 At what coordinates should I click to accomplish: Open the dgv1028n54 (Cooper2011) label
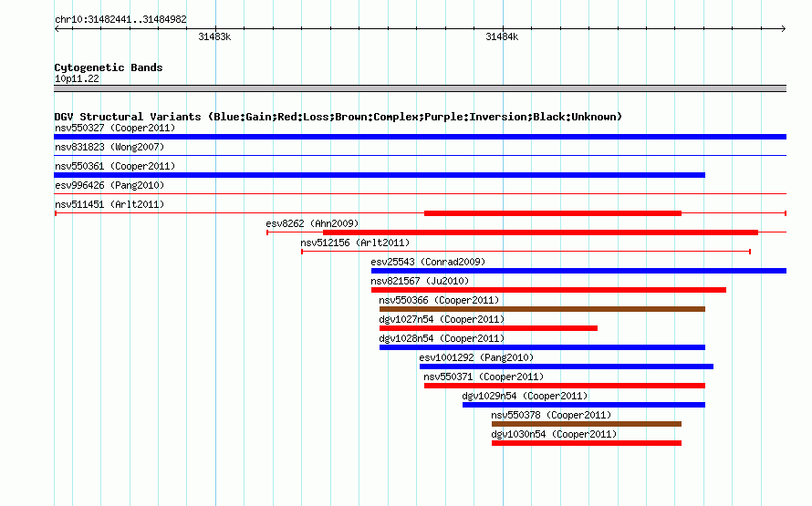pyautogui.click(x=442, y=338)
